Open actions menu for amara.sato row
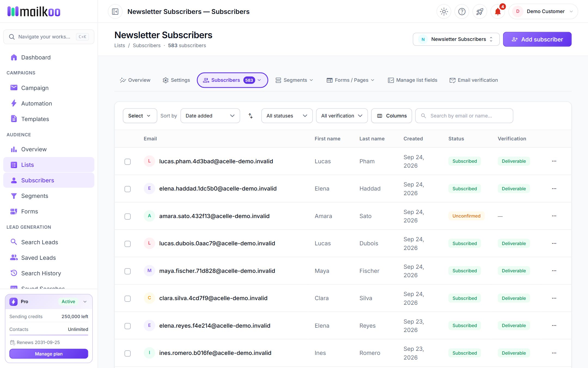588x368 pixels. coord(554,216)
